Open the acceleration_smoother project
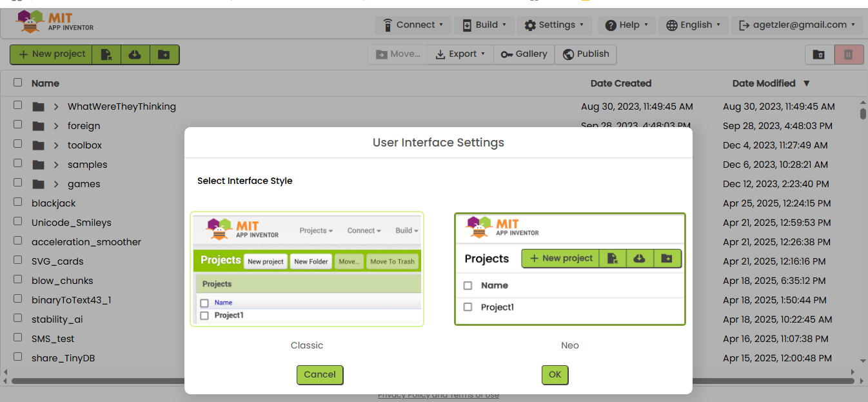868x402 pixels. pyautogui.click(x=86, y=242)
